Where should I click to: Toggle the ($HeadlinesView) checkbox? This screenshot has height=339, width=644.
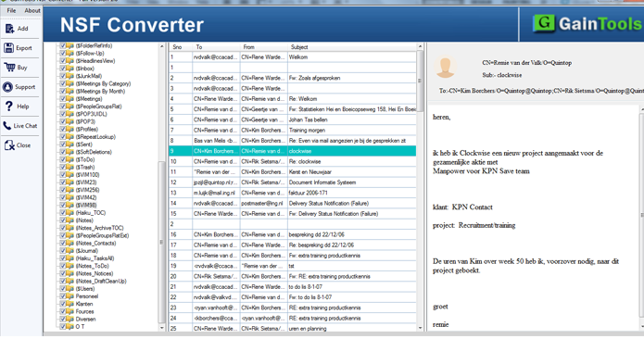(x=63, y=61)
